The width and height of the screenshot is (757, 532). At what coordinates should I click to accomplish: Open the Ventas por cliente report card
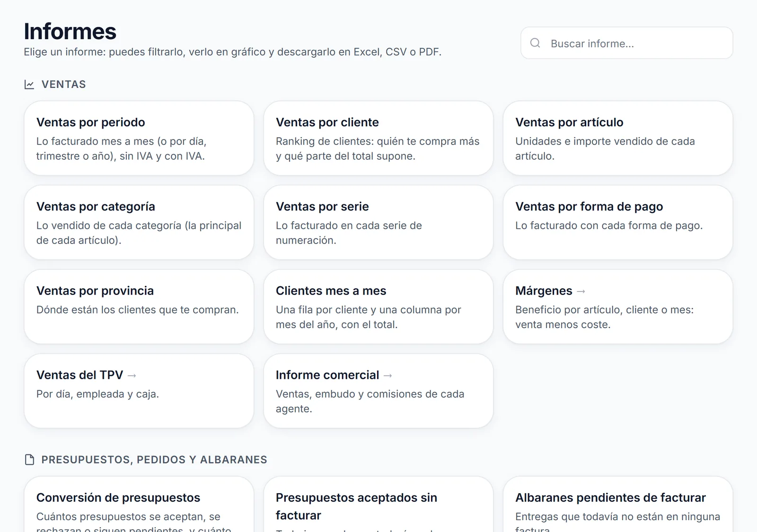tap(378, 138)
